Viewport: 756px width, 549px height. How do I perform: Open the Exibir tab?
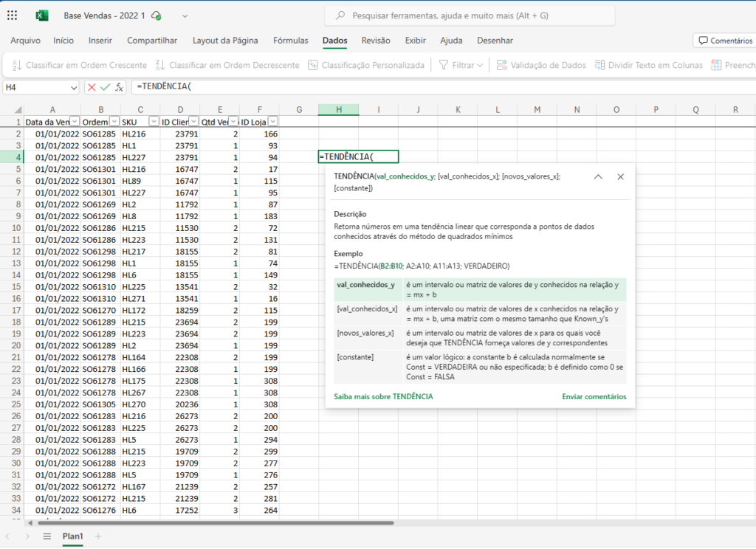tap(415, 41)
